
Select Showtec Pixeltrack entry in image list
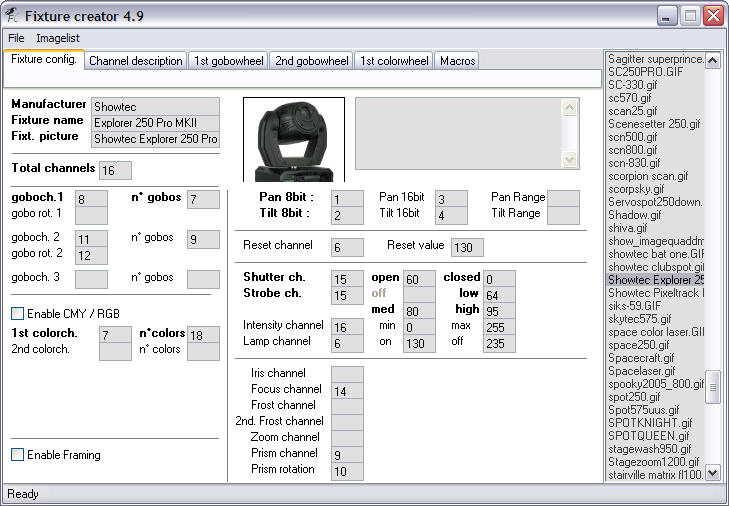coord(656,293)
